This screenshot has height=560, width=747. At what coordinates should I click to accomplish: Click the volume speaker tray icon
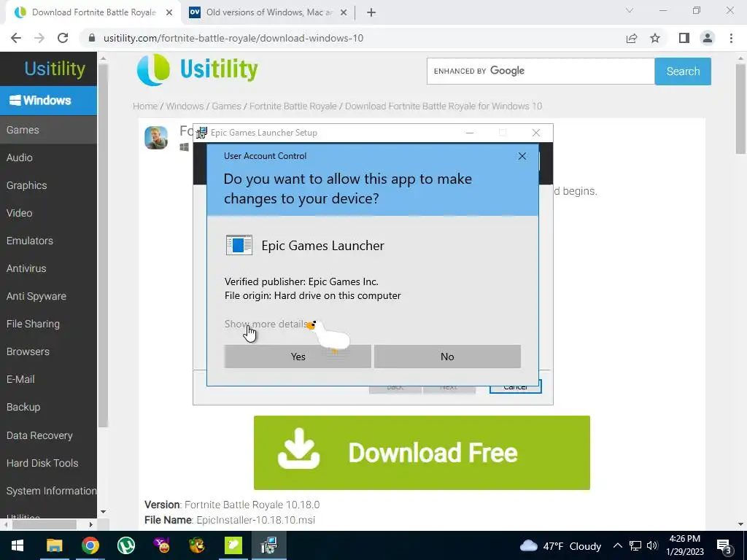(652, 545)
